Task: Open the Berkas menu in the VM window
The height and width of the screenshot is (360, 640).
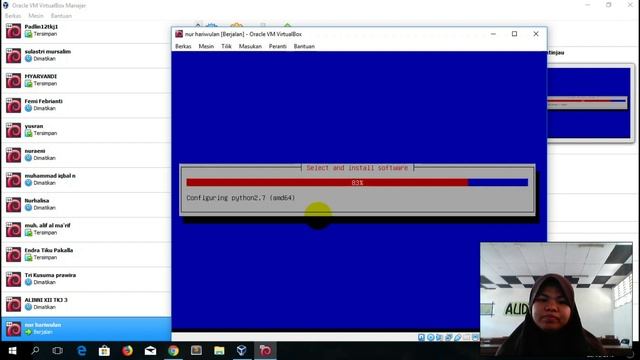Action: (x=183, y=46)
